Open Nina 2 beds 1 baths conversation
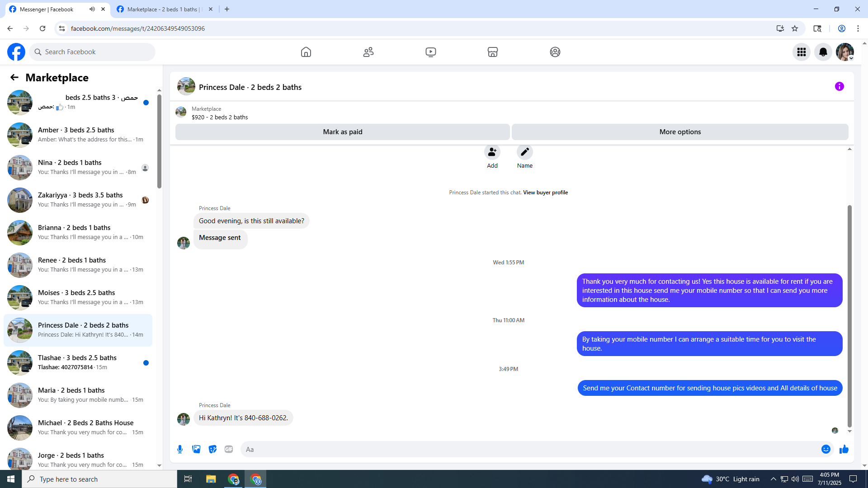This screenshot has height=488, width=868. (x=78, y=167)
